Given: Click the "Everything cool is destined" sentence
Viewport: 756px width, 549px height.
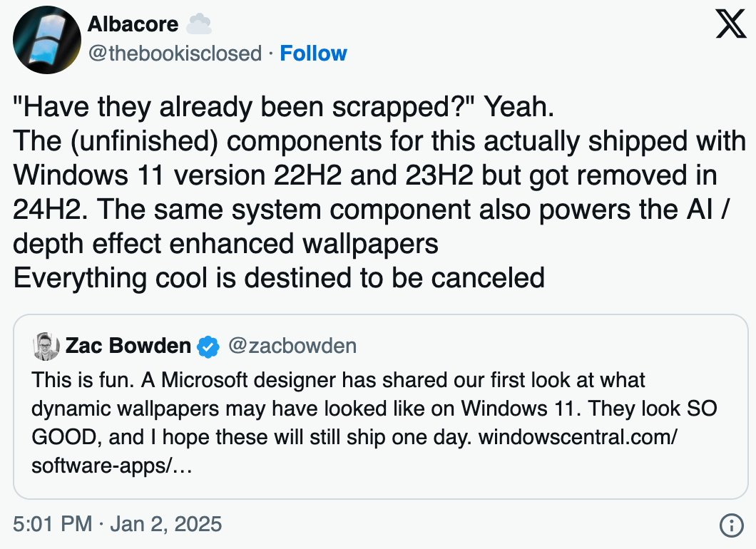Looking at the screenshot, I should point(279,278).
